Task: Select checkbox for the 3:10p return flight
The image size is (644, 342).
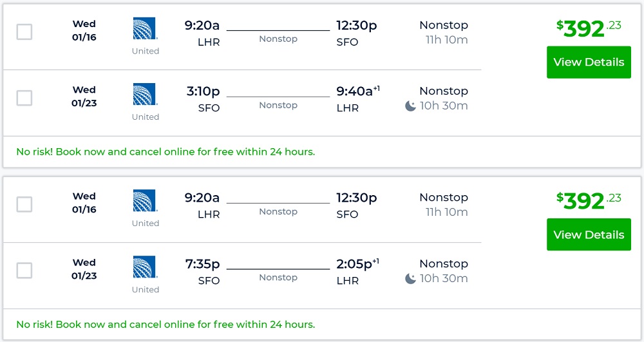Action: point(24,98)
